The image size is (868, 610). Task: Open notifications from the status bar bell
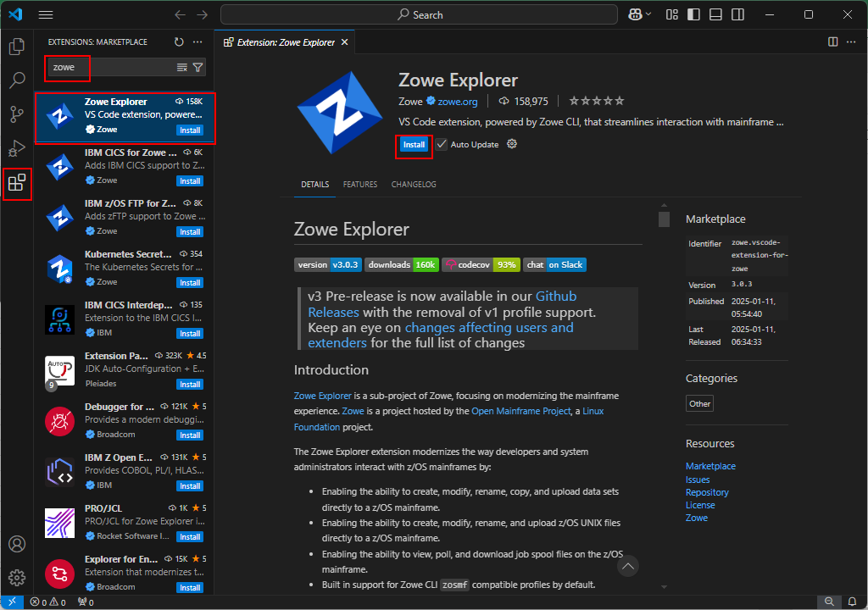852,603
